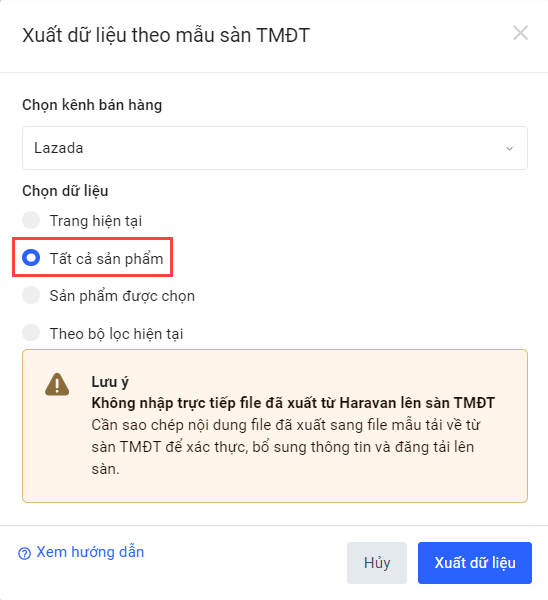Image resolution: width=548 pixels, height=600 pixels.
Task: Select the Trang hiện tại radio circle
Action: point(31,220)
